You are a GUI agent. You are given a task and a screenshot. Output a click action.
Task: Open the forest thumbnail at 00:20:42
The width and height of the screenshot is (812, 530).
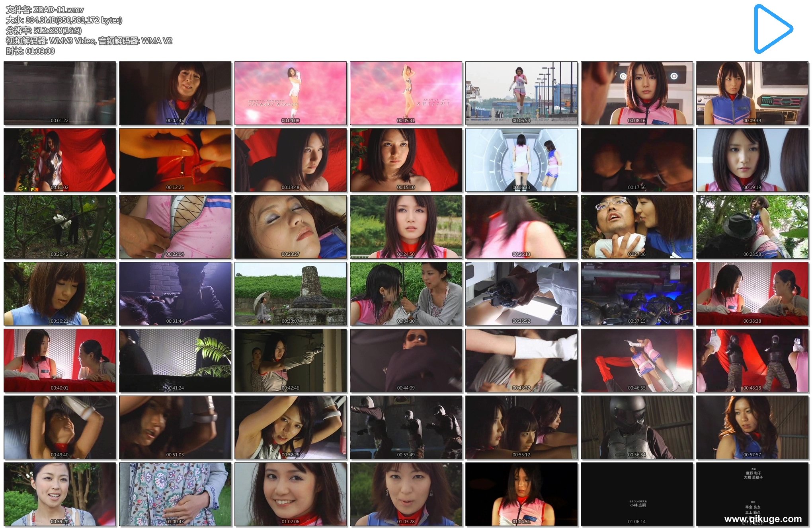pos(60,227)
